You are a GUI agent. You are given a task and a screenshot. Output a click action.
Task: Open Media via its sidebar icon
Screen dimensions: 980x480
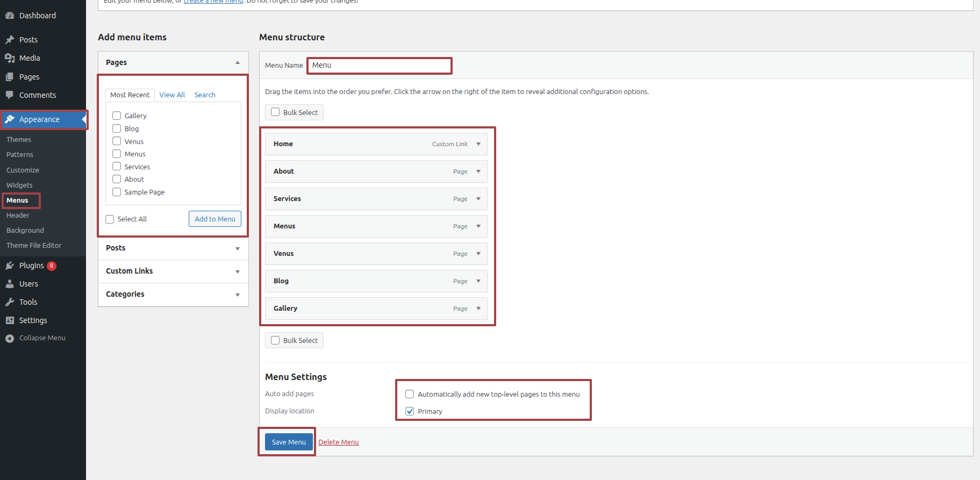(x=10, y=58)
